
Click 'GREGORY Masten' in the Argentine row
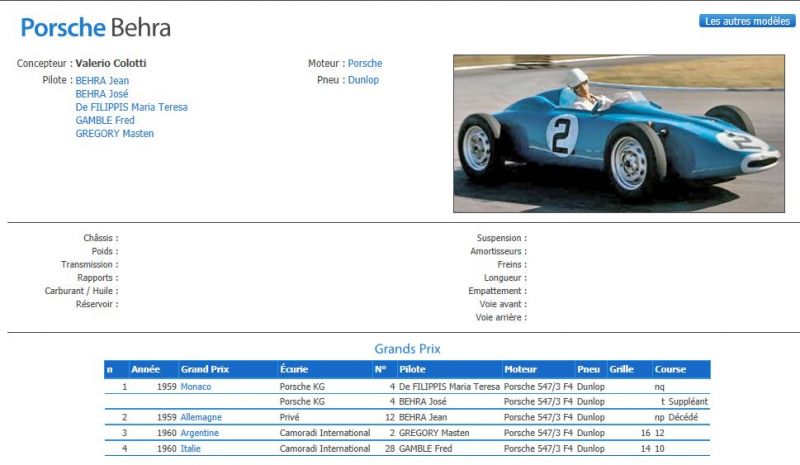(434, 433)
